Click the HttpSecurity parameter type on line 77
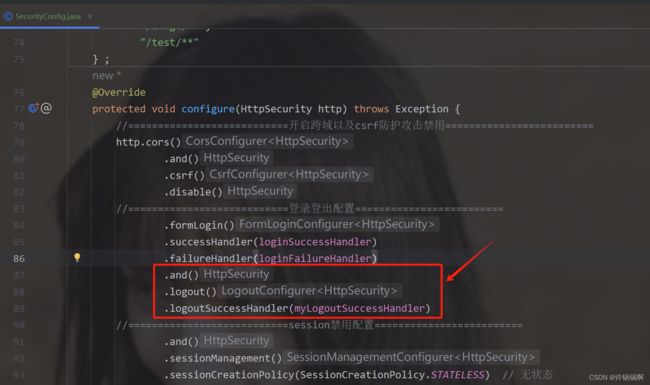Image resolution: width=650 pixels, height=385 pixels. point(276,109)
